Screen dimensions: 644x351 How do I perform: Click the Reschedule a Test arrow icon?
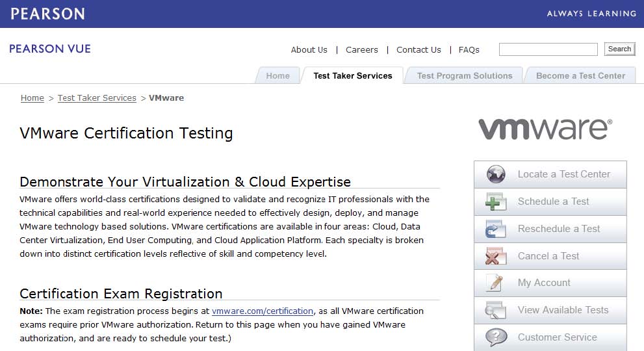point(496,229)
